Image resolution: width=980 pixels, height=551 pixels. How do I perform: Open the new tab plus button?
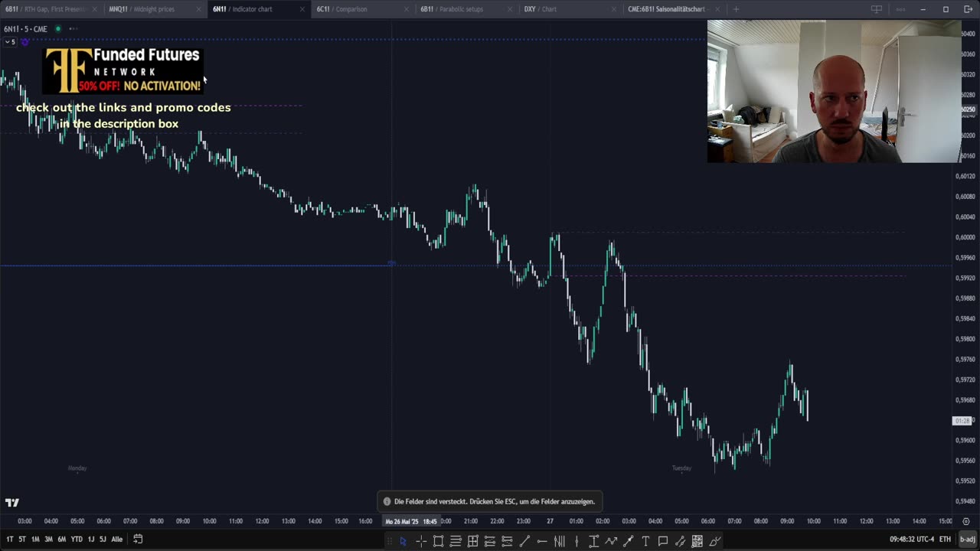(x=736, y=9)
